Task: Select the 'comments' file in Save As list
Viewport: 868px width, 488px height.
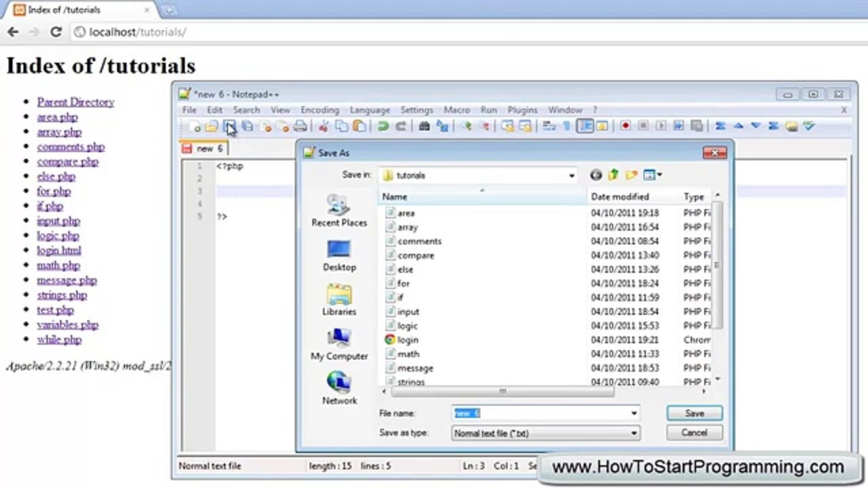Action: (x=419, y=241)
